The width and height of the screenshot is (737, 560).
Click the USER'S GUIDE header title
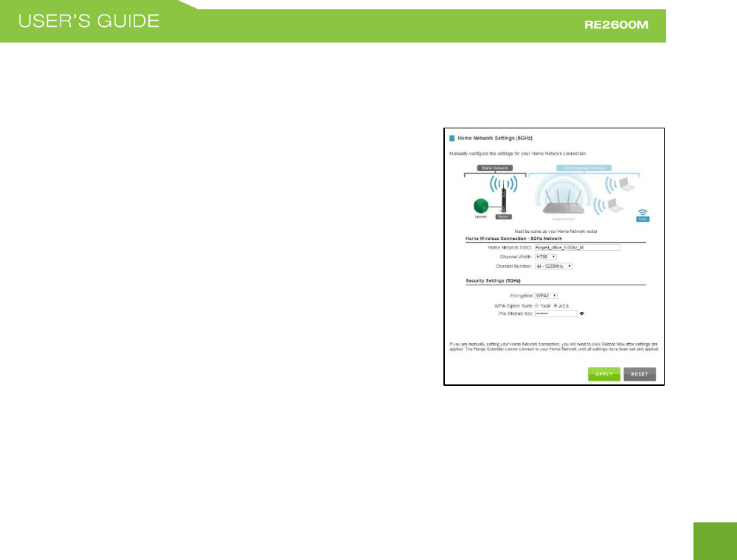tap(89, 21)
